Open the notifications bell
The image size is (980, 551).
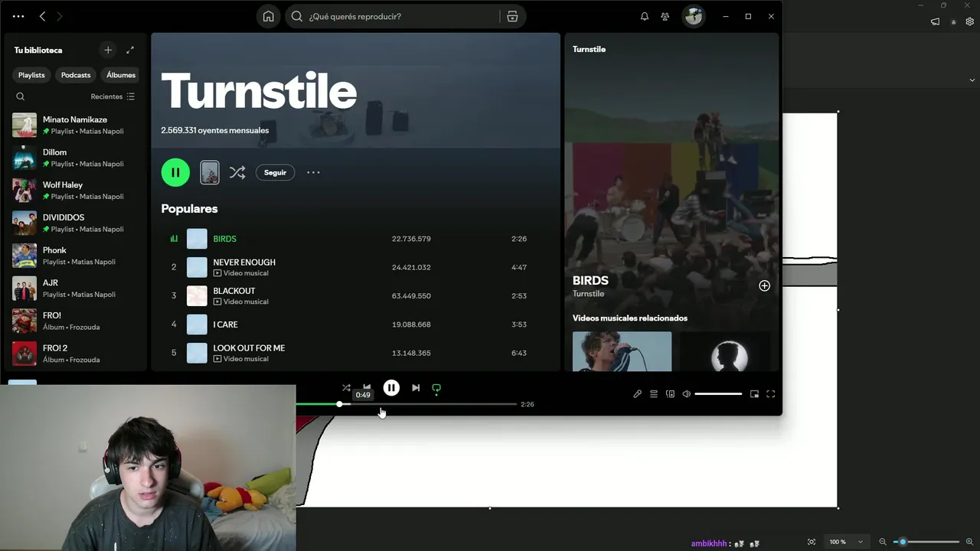[x=645, y=16]
